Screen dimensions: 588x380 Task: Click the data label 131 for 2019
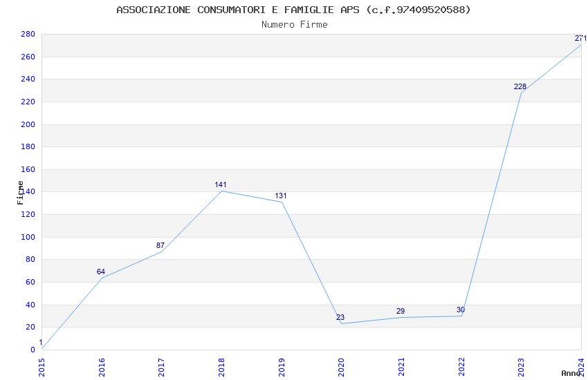click(x=280, y=196)
